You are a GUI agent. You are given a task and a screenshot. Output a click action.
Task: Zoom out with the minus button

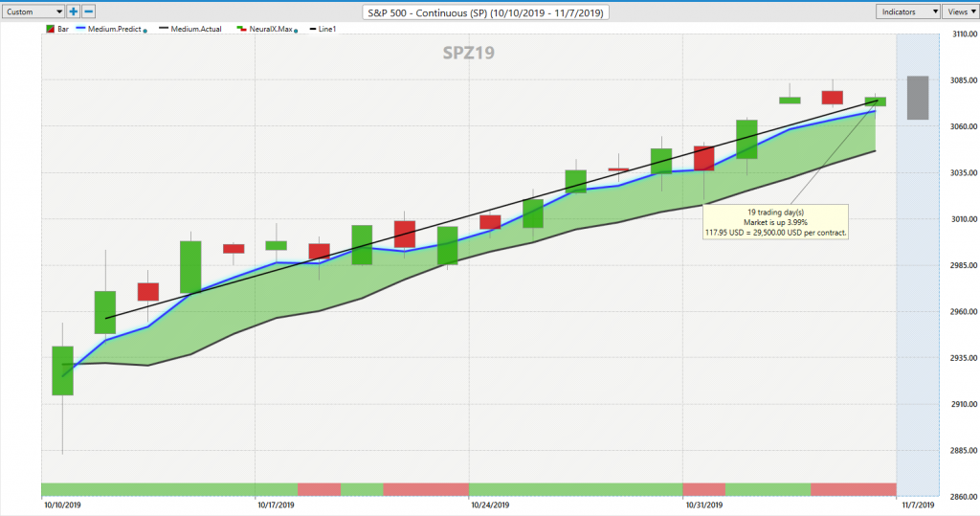[89, 11]
